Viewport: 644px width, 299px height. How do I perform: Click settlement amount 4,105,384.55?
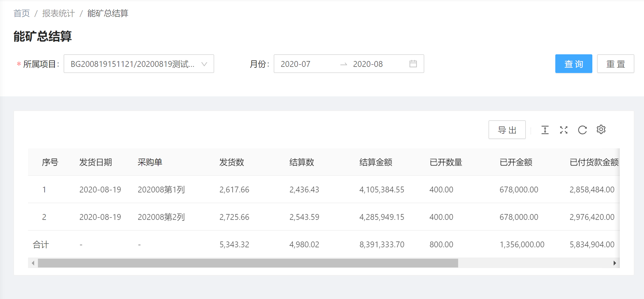click(x=382, y=190)
